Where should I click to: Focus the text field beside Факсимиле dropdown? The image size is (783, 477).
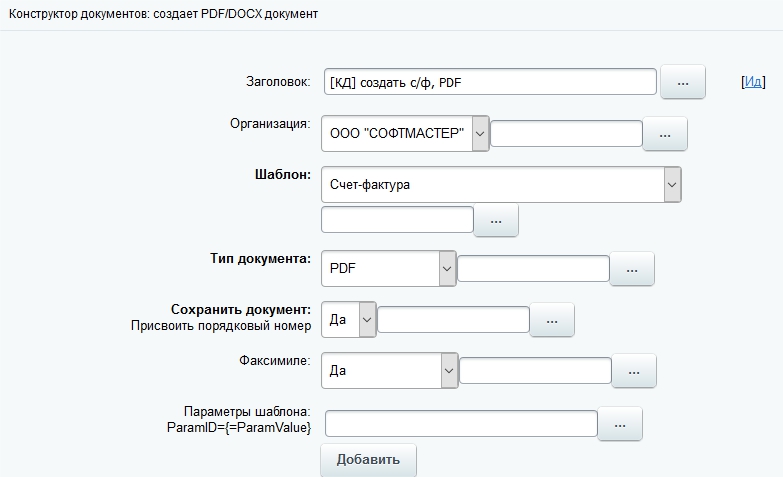tap(535, 371)
